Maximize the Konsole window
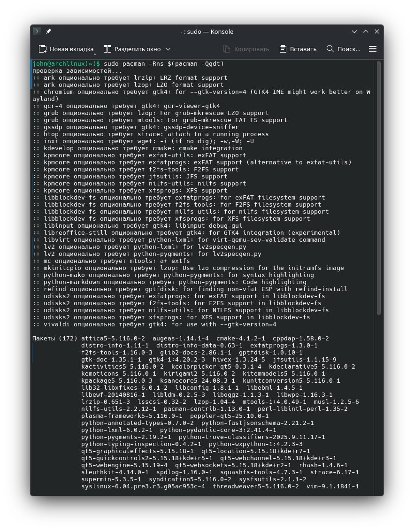 pyautogui.click(x=366, y=31)
